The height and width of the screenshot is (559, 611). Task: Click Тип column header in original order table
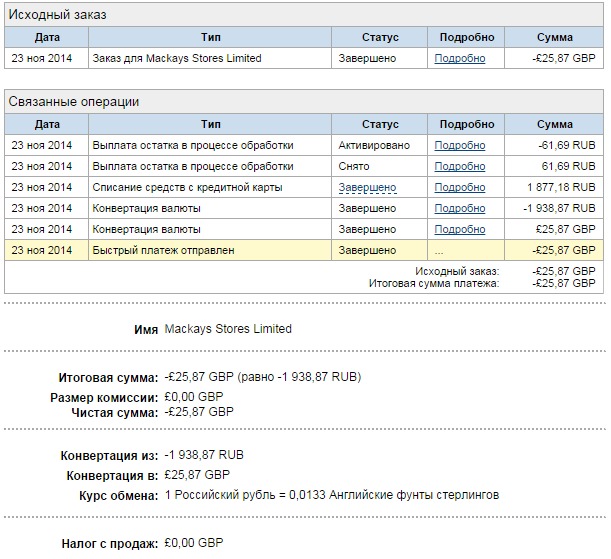[210, 37]
